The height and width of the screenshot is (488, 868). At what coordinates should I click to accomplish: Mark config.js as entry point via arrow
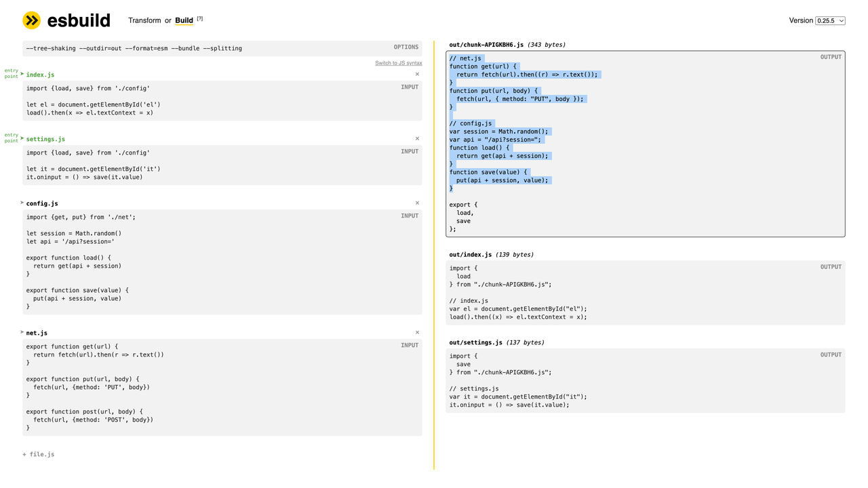pos(22,203)
